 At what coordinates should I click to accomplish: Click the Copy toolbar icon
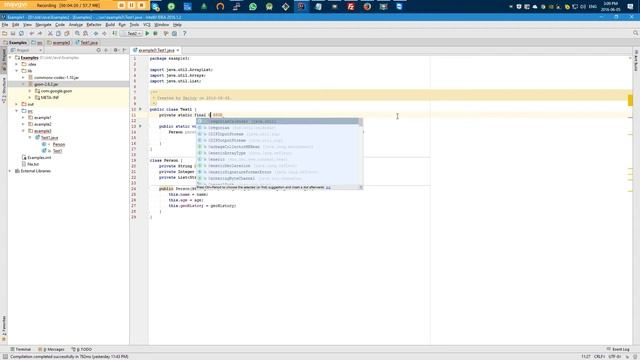click(58, 33)
